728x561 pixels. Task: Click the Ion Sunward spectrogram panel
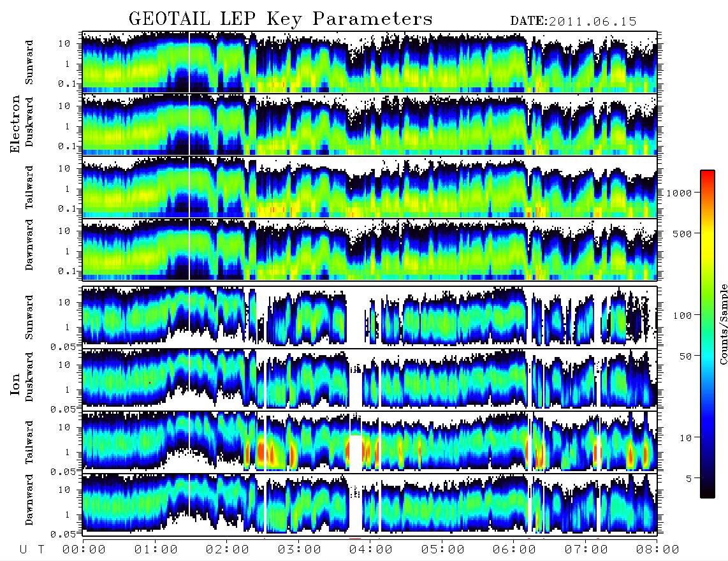point(370,317)
